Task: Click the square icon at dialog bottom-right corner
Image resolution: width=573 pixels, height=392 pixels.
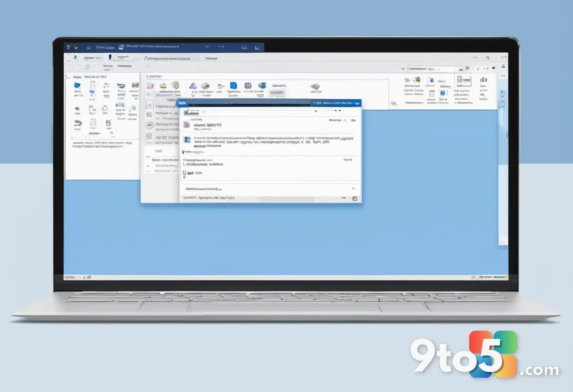Action: [355, 199]
